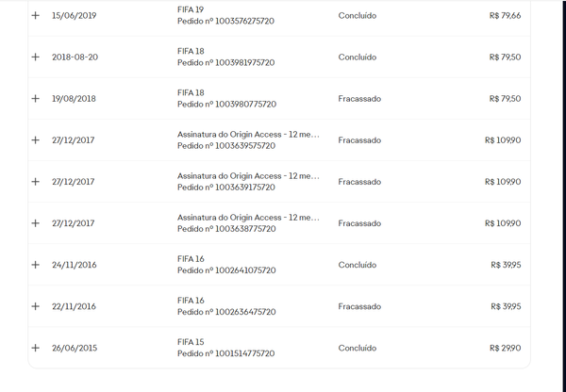Image resolution: width=566 pixels, height=392 pixels.
Task: Expand order 1003638775720 plus icon
Action: click(36, 223)
